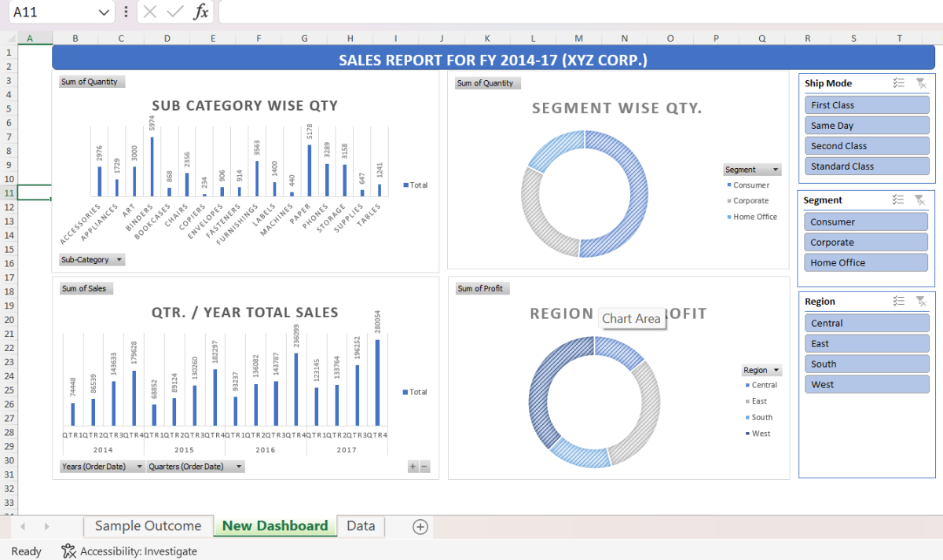The image size is (943, 560).
Task: Filter by Corporate in Segment slicer
Action: coord(865,243)
